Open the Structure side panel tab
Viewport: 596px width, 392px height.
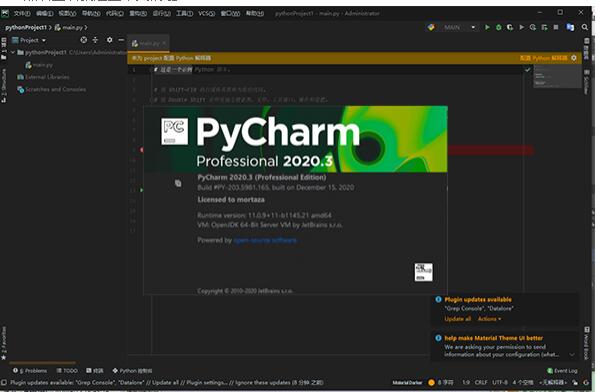(x=4, y=86)
